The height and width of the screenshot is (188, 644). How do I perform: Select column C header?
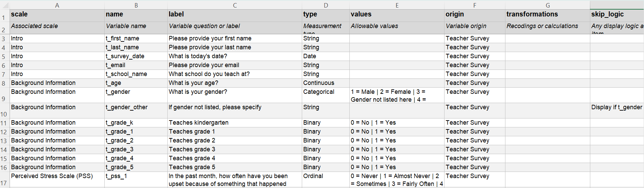pyautogui.click(x=234, y=5)
